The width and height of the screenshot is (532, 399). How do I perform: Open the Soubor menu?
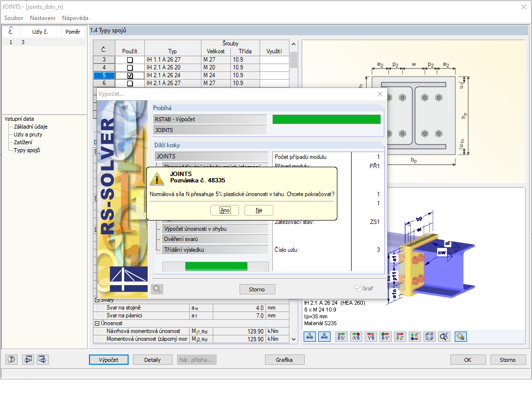pos(14,18)
